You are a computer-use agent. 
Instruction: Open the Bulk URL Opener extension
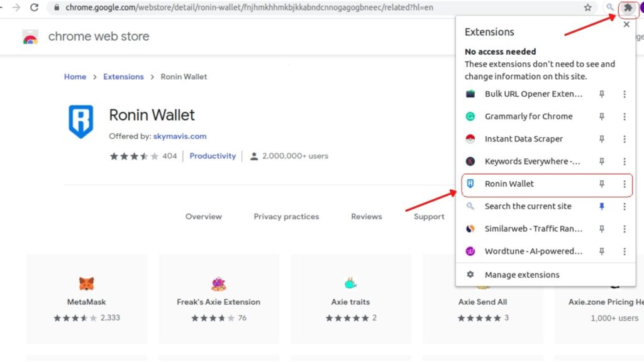[533, 94]
